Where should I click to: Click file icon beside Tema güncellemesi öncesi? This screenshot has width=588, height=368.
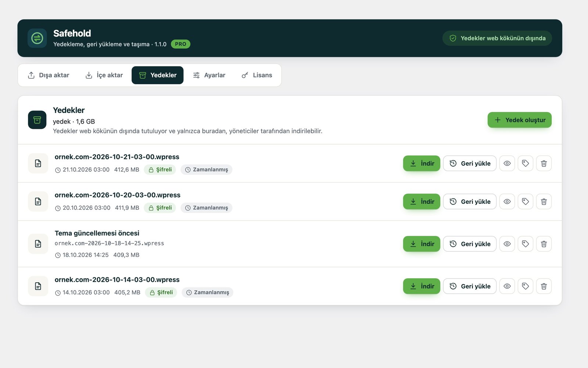point(38,244)
